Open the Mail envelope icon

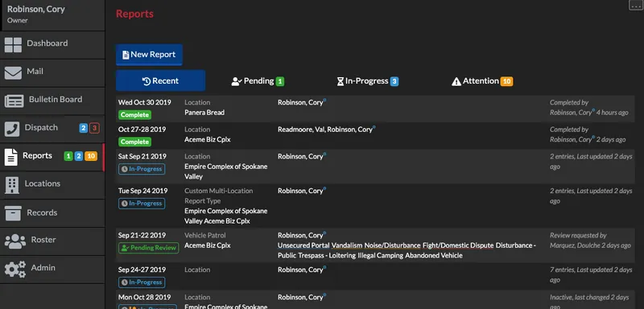coord(13,73)
